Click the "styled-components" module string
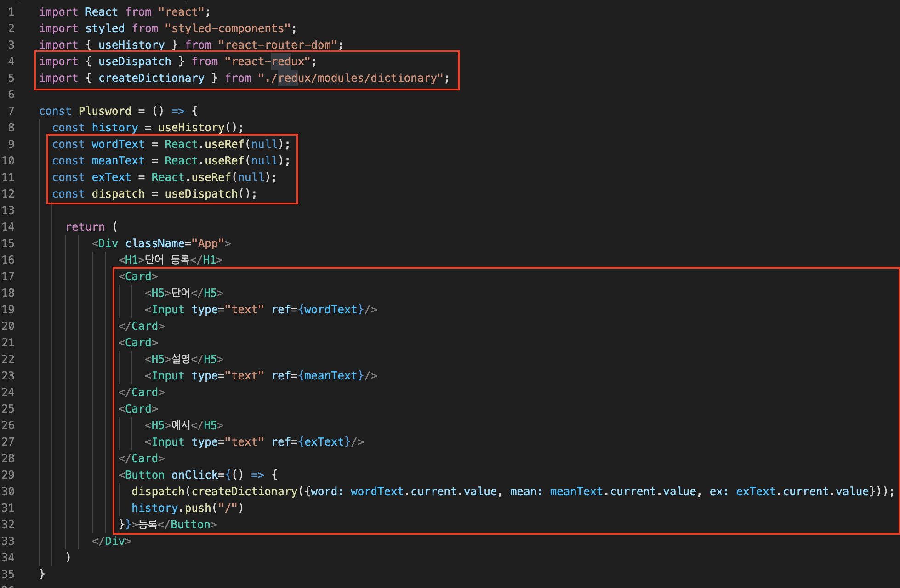This screenshot has height=588, width=900. (x=228, y=28)
